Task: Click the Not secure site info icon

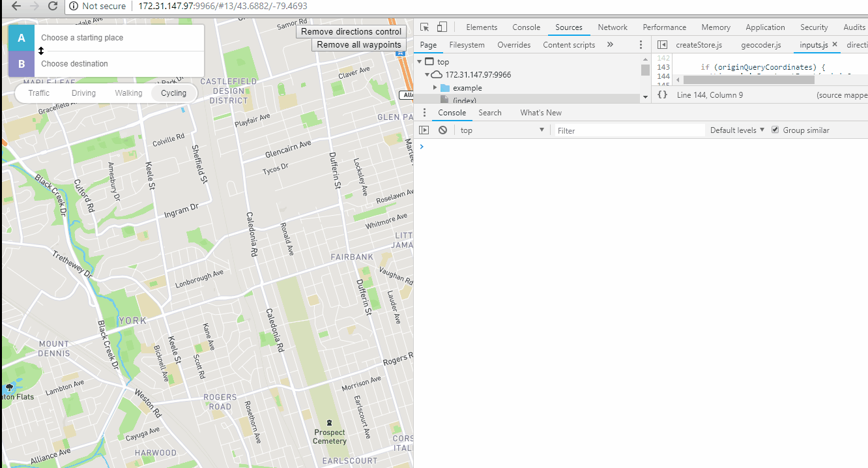Action: (x=74, y=6)
